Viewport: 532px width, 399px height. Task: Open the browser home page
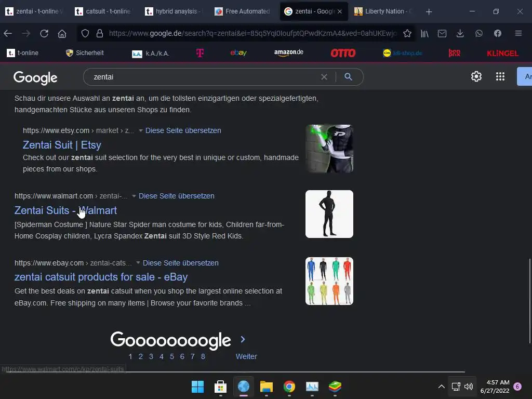62,33
